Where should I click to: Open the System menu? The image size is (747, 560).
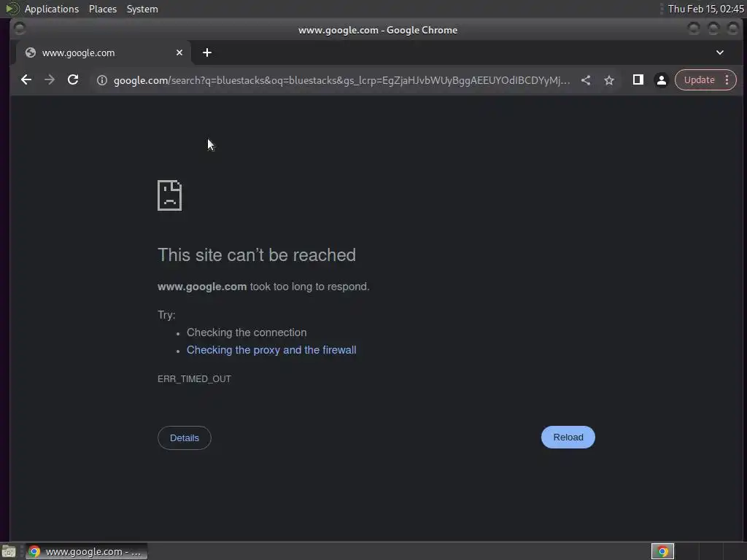(x=142, y=9)
